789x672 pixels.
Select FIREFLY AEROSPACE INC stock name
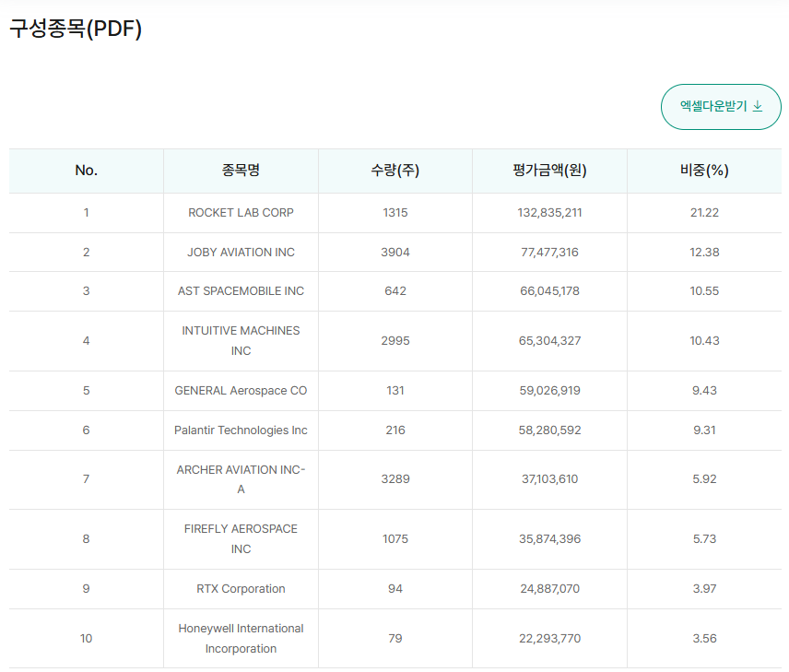pyautogui.click(x=241, y=539)
